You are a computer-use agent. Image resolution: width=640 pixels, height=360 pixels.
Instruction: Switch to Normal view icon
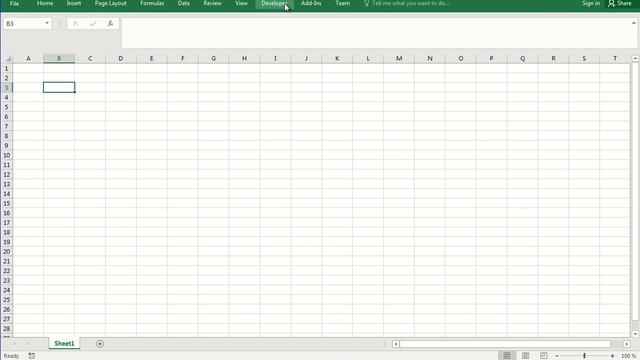(x=507, y=356)
